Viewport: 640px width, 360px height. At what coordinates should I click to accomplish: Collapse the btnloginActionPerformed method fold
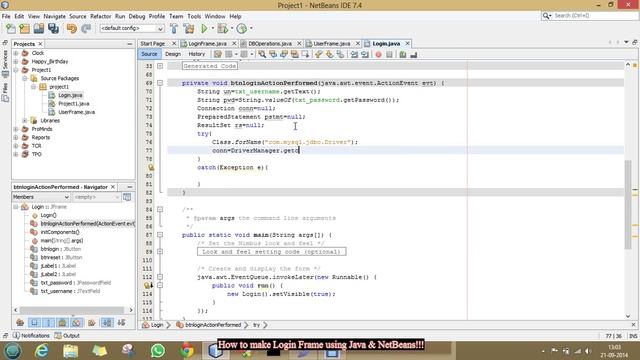click(160, 83)
